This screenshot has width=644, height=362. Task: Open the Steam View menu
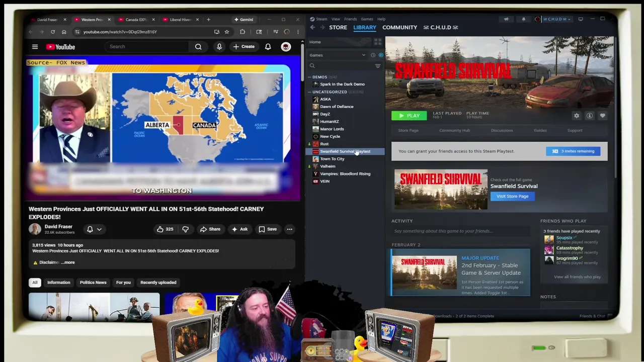(x=336, y=19)
